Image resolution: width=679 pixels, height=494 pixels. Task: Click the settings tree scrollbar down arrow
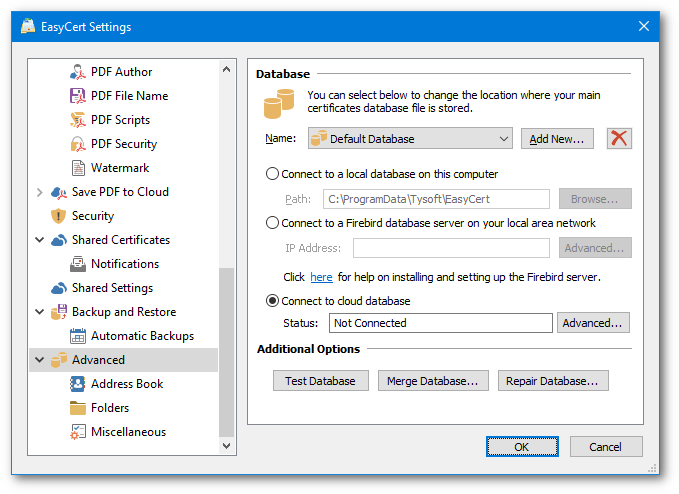click(x=226, y=446)
